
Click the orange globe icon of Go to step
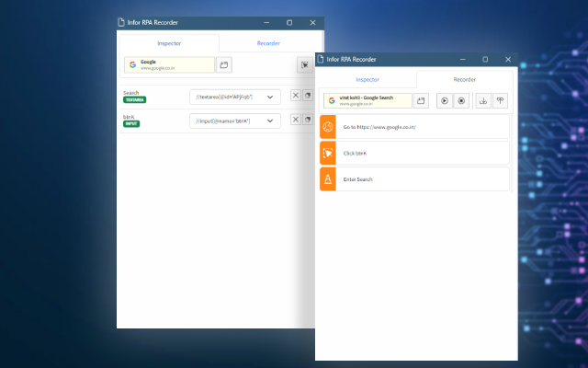328,127
